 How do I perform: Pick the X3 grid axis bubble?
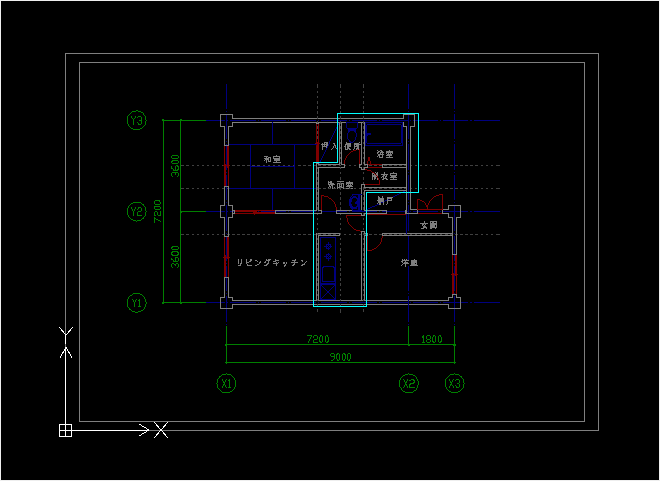coord(455,383)
